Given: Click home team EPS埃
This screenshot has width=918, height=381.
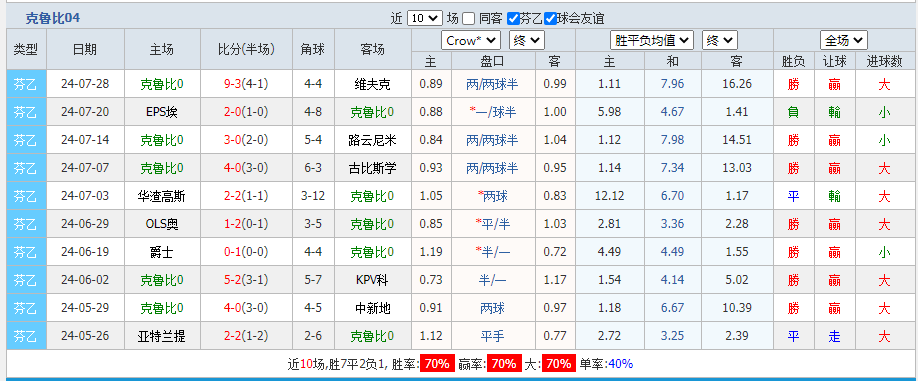Looking at the screenshot, I should pos(162,112).
